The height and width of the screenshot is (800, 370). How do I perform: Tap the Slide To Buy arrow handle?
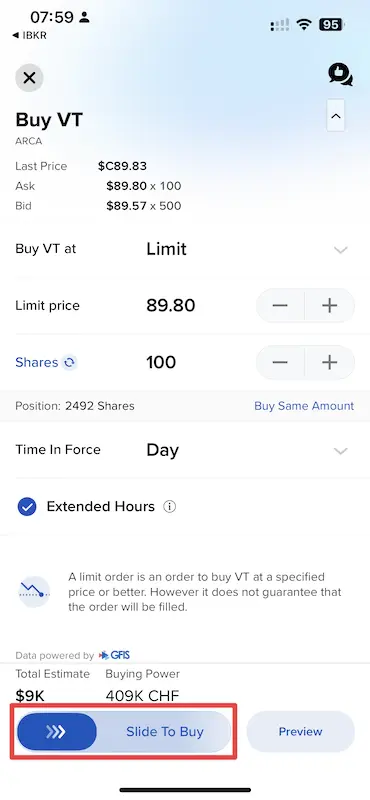click(x=57, y=732)
